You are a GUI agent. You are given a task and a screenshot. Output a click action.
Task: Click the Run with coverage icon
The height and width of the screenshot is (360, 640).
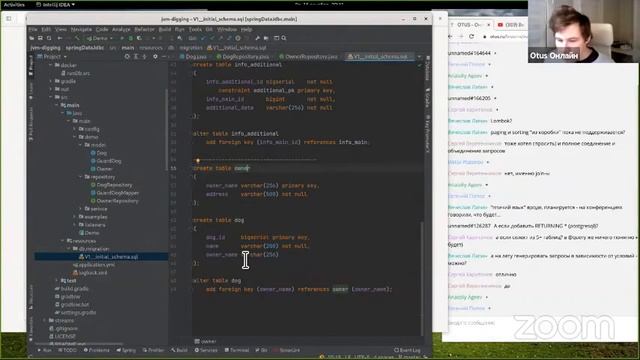139,38
